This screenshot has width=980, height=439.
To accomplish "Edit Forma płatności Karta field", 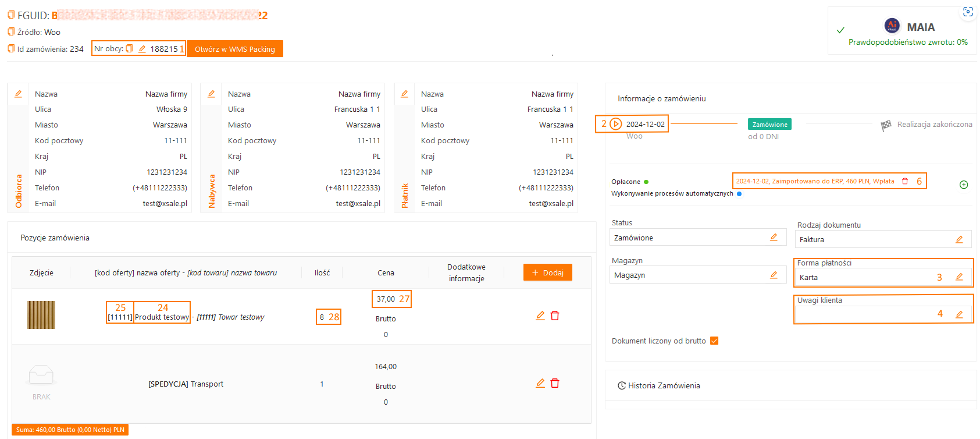I will coord(959,277).
